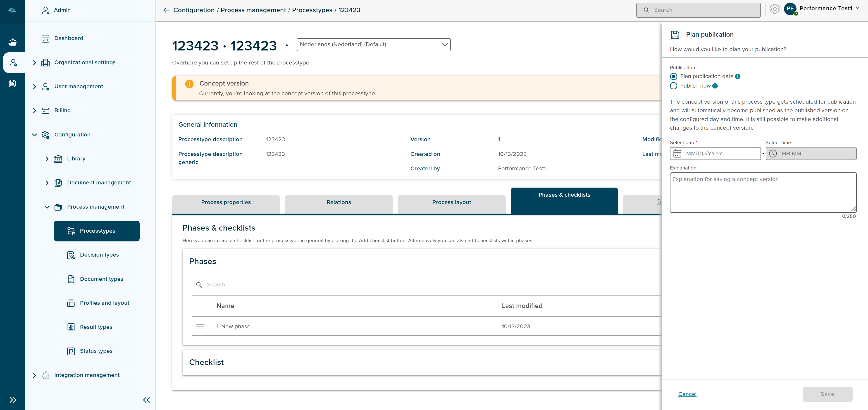Click the back arrow in breadcrumb
868x410 pixels.
click(166, 10)
